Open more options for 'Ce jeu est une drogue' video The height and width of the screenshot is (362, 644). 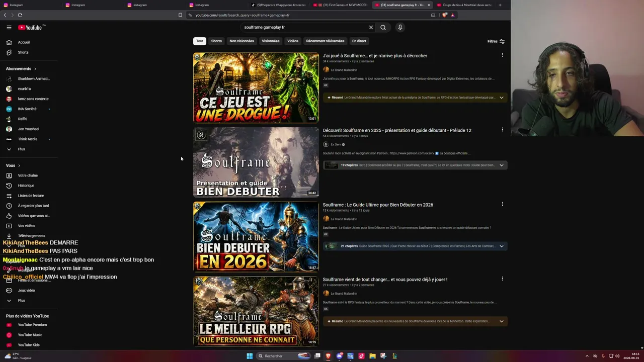(x=502, y=55)
